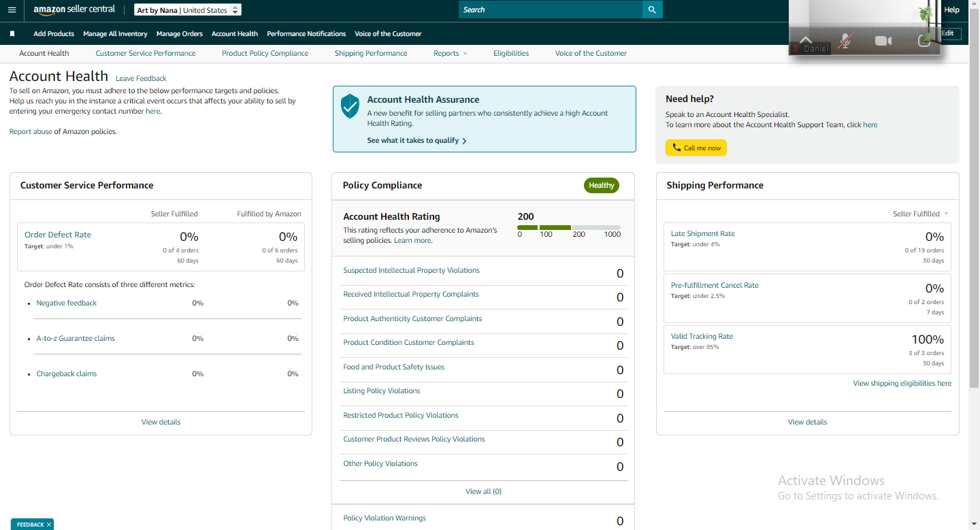Click View all (0) policy violations
Image resolution: width=980 pixels, height=530 pixels.
tap(483, 491)
